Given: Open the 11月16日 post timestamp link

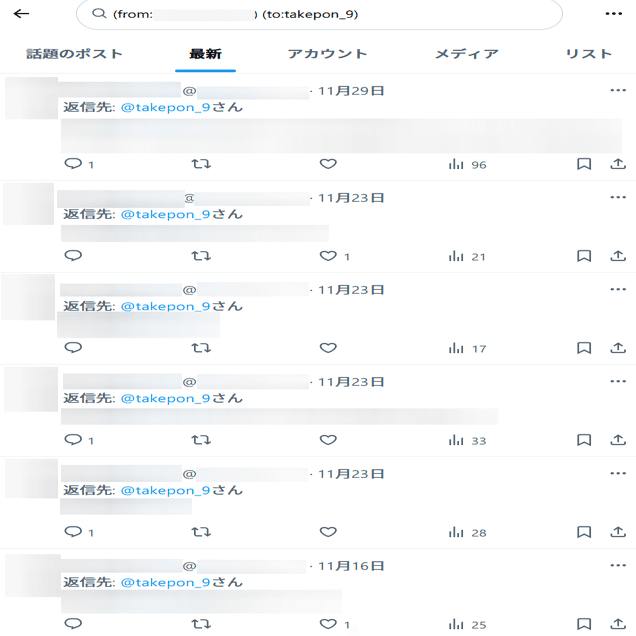Looking at the screenshot, I should pos(351,566).
